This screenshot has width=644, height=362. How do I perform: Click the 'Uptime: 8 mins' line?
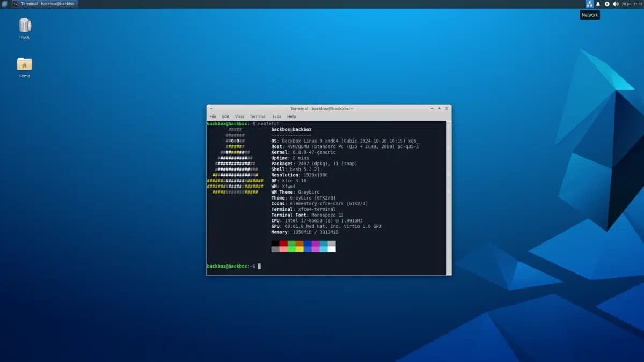[291, 158]
